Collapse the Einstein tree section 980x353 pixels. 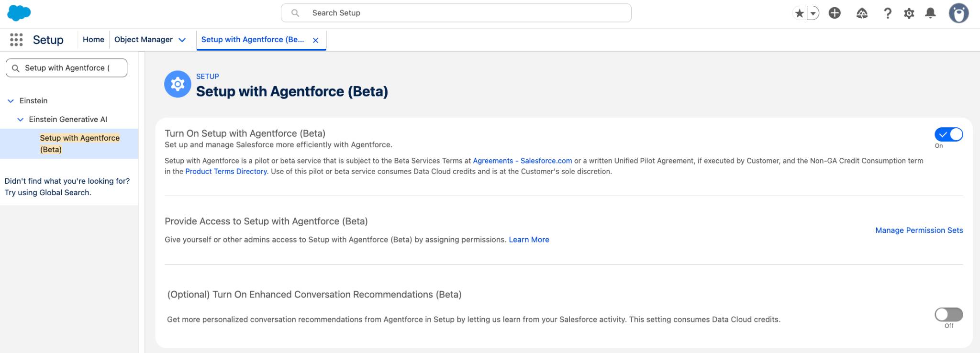click(11, 101)
